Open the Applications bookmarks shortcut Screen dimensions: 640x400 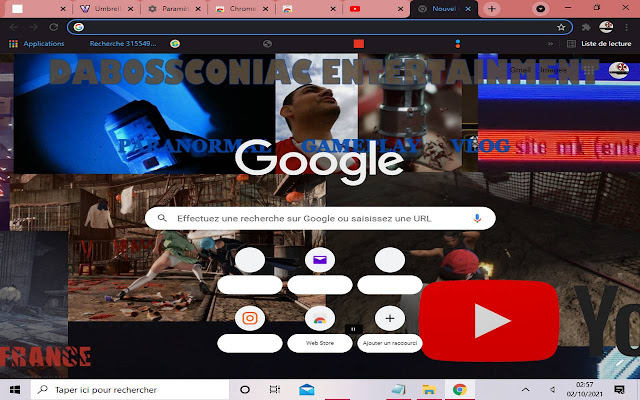[36, 44]
